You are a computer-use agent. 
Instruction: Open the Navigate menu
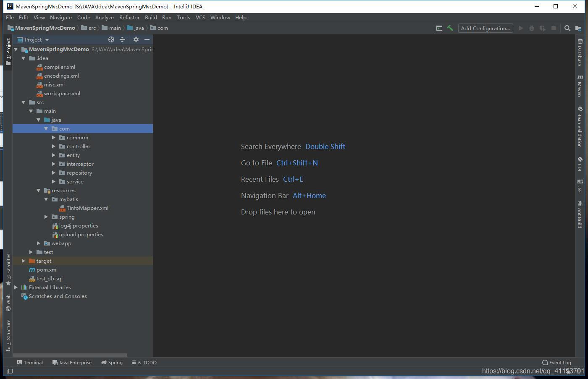click(x=60, y=18)
